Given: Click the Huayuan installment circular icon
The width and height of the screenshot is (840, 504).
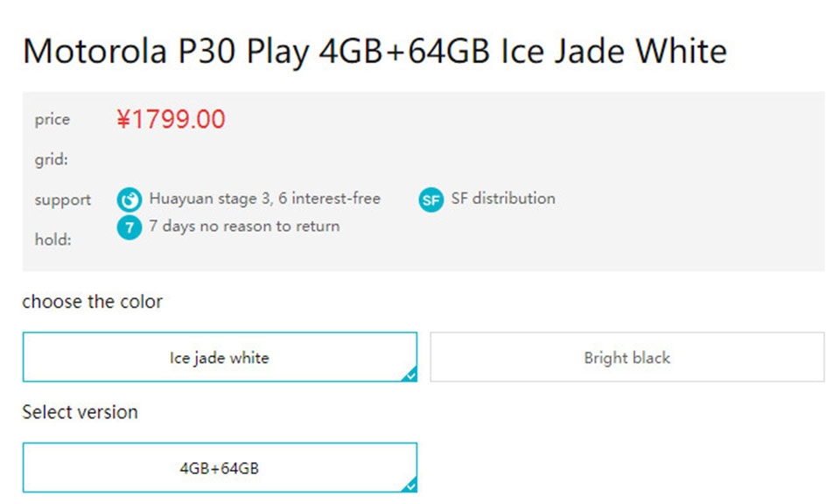Looking at the screenshot, I should (x=129, y=199).
